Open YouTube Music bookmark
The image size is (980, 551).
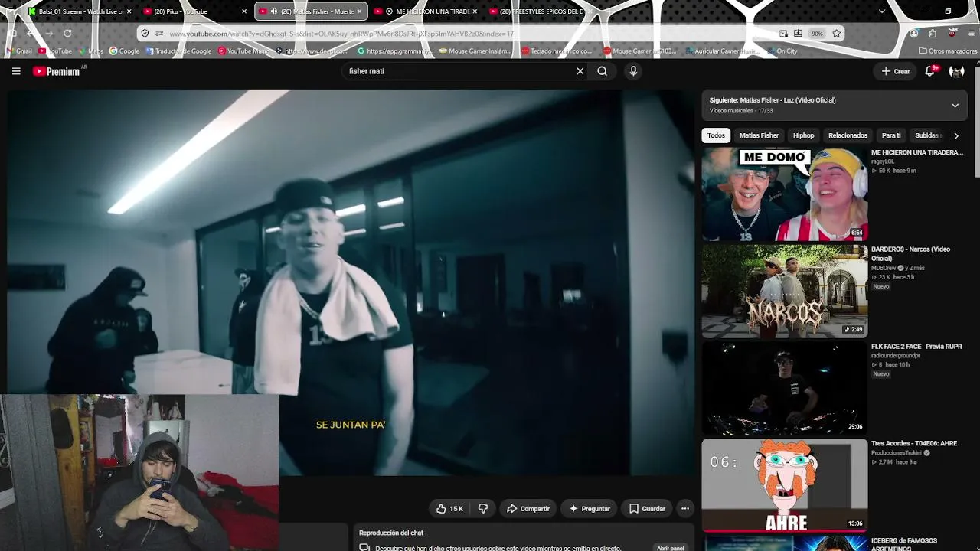(x=243, y=51)
